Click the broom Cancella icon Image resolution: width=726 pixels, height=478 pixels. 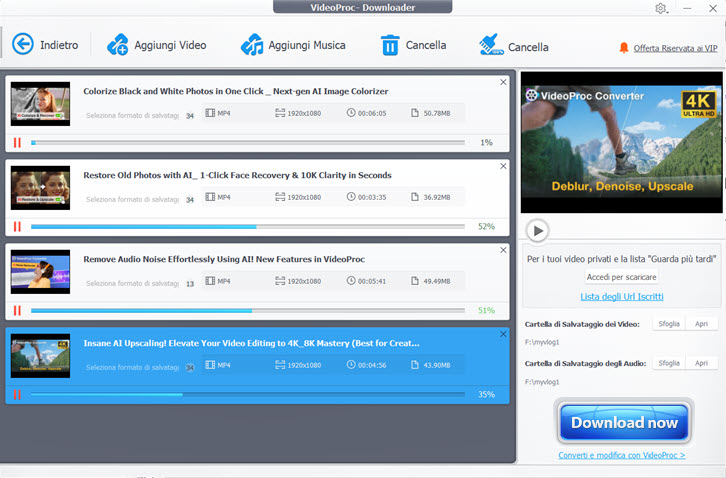click(491, 44)
